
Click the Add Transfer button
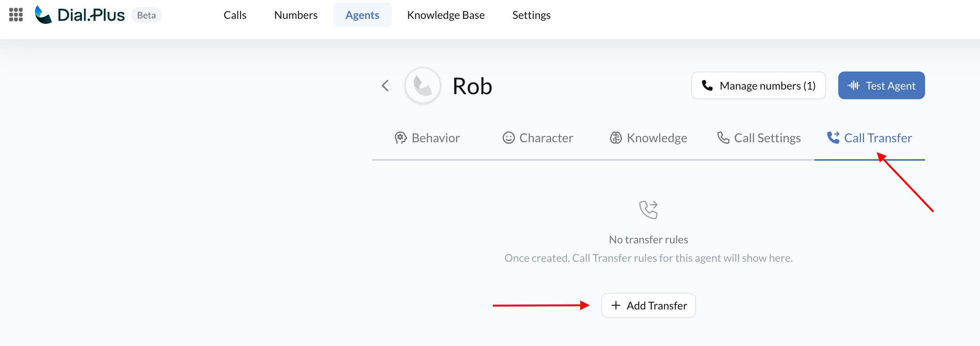click(x=648, y=305)
